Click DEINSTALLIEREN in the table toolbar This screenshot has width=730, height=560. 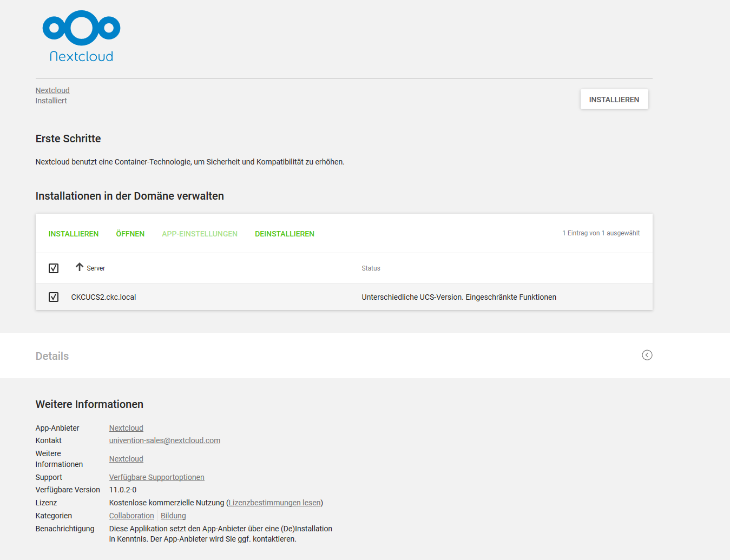click(x=285, y=234)
